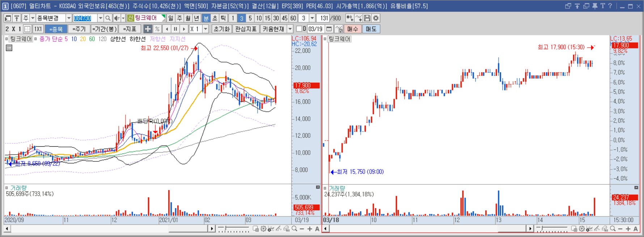The image size is (644, 237).
Task: Open the calendar date picker icon
Action: tap(329, 29)
